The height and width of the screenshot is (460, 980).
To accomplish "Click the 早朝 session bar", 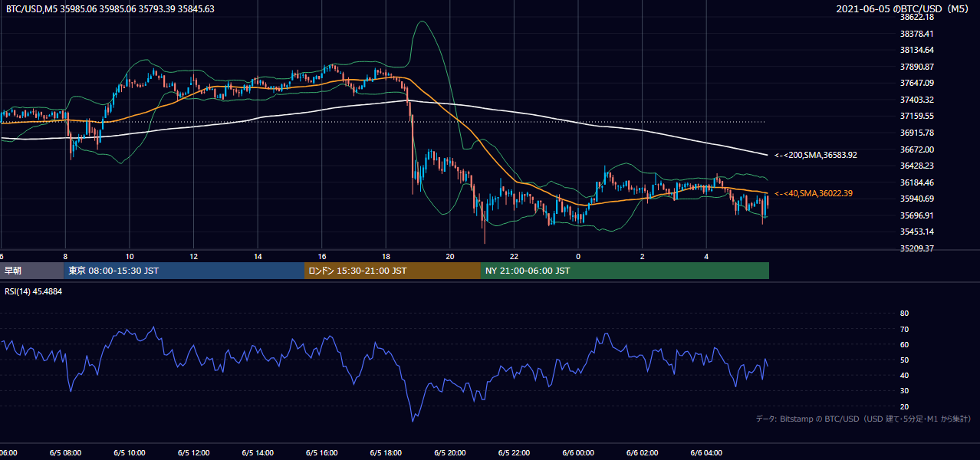I will (32, 271).
